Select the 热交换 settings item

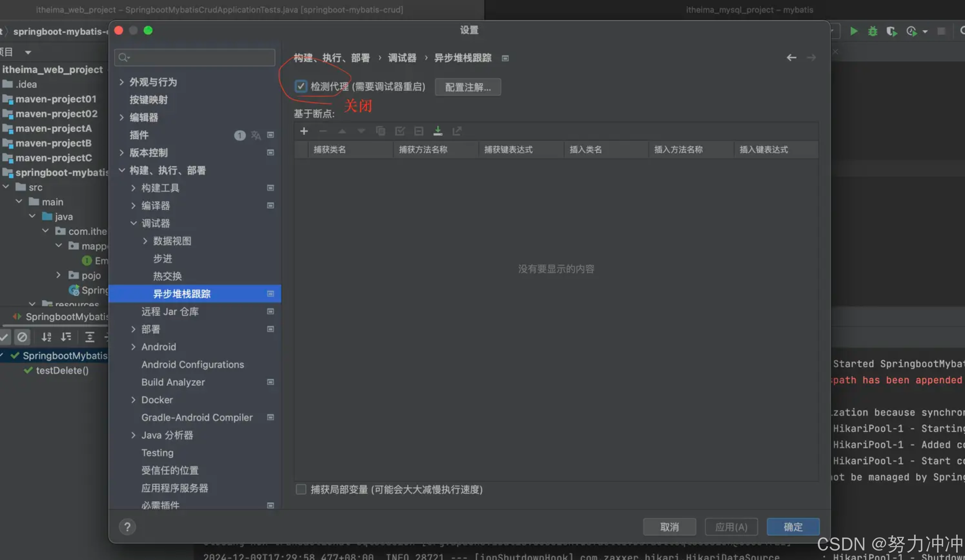click(167, 276)
